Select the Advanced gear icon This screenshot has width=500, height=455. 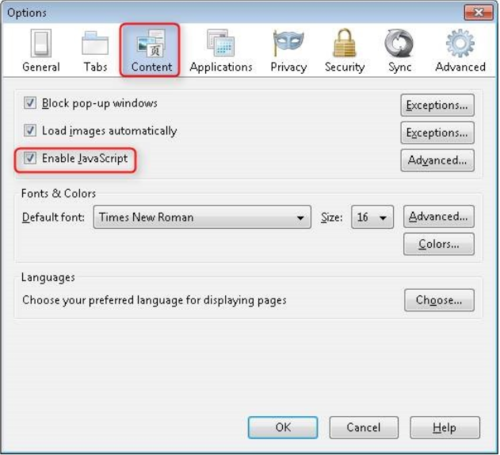click(x=460, y=43)
